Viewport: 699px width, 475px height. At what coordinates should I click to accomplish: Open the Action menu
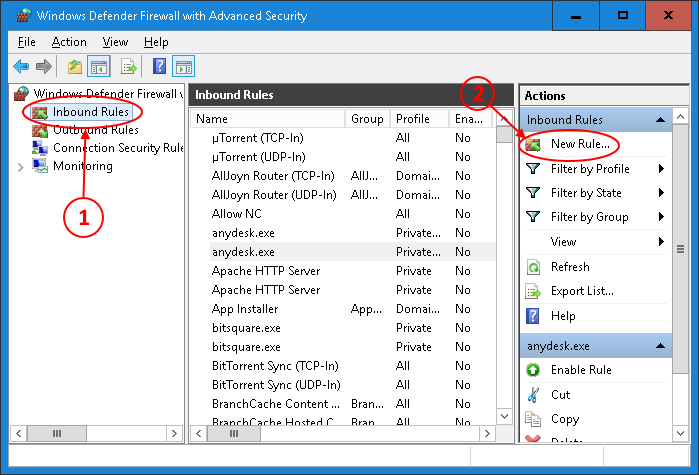point(69,42)
